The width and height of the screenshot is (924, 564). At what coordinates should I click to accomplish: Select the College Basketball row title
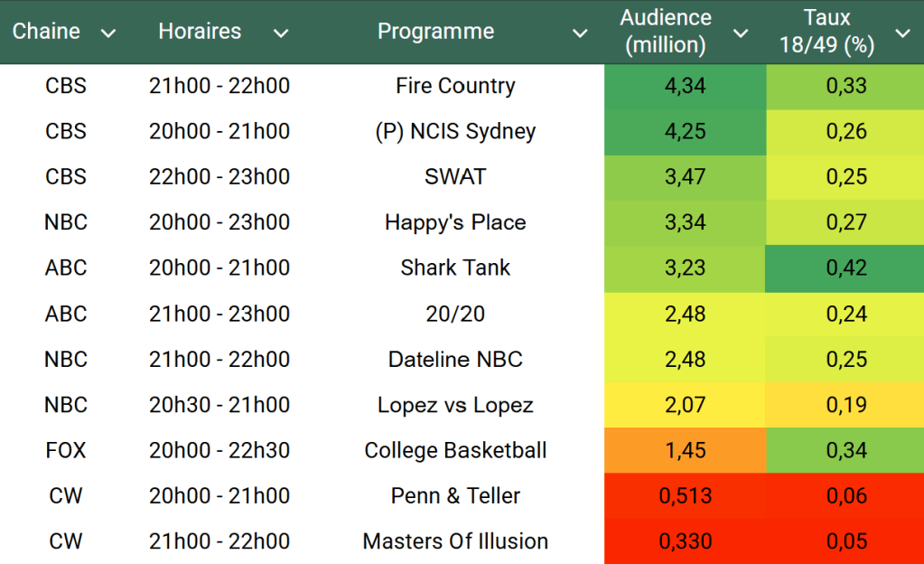click(455, 450)
